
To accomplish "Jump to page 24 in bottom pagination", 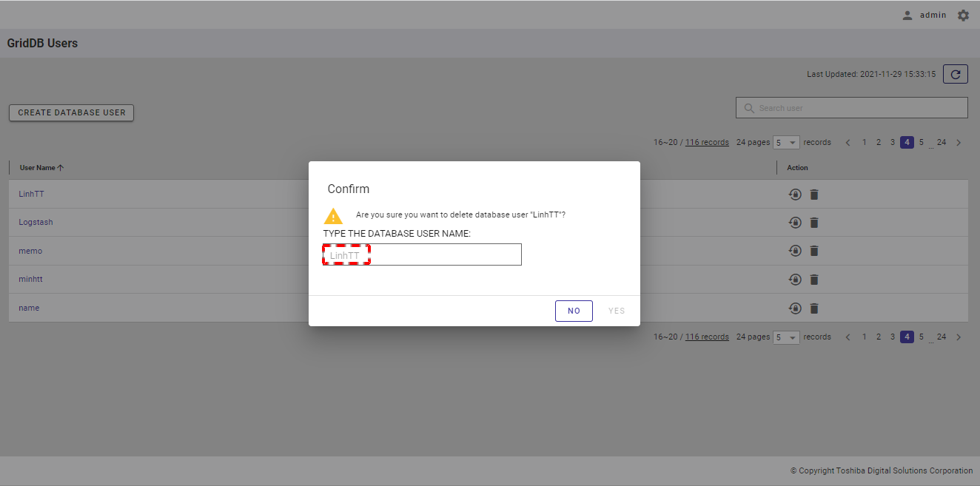I will click(942, 337).
